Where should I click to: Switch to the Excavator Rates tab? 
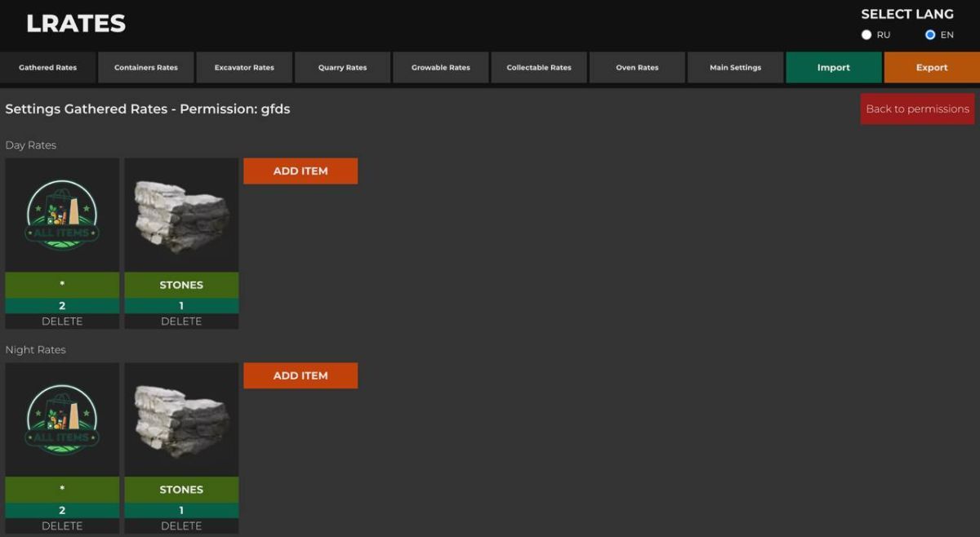pos(244,68)
